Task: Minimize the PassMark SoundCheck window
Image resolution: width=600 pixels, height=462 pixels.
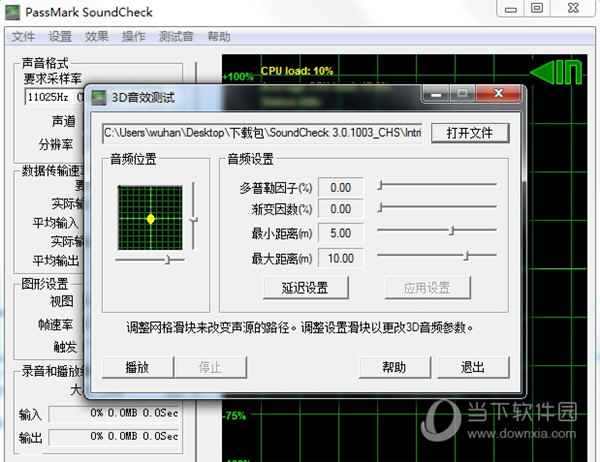Action: (x=511, y=8)
